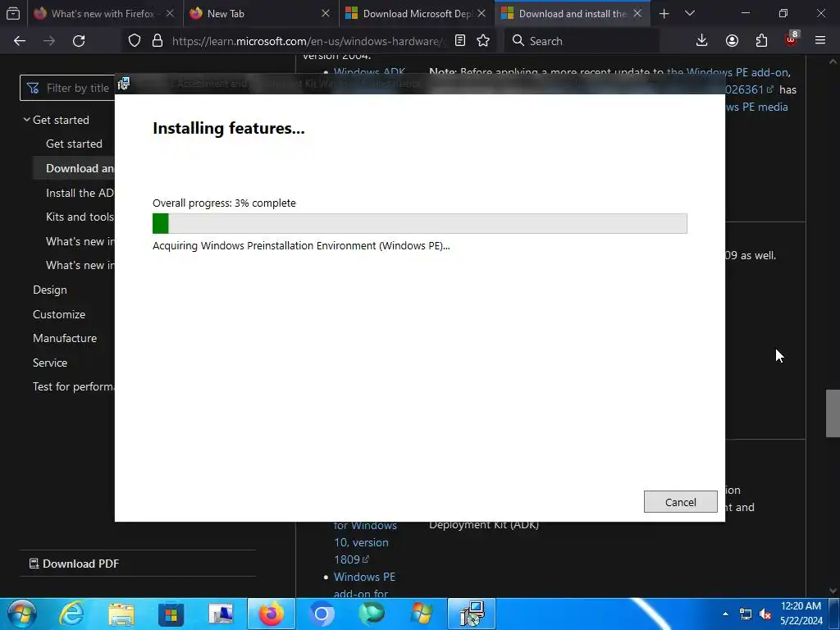Open Install the AD... sidebar item
This screenshot has height=630, width=840.
[80, 193]
